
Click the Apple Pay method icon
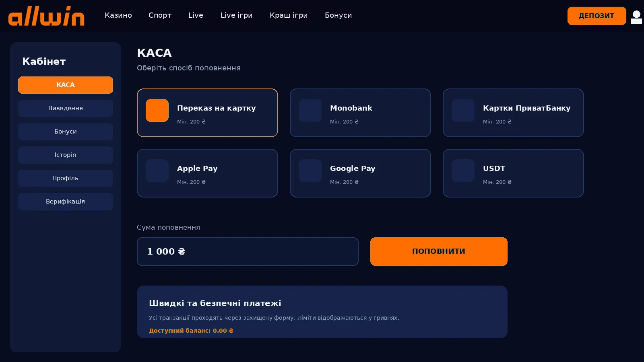click(x=157, y=171)
